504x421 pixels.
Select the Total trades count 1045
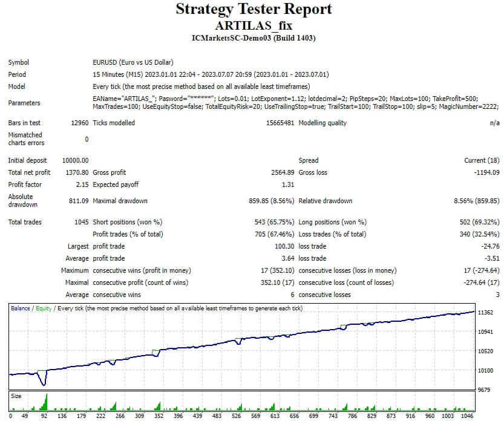tap(80, 222)
